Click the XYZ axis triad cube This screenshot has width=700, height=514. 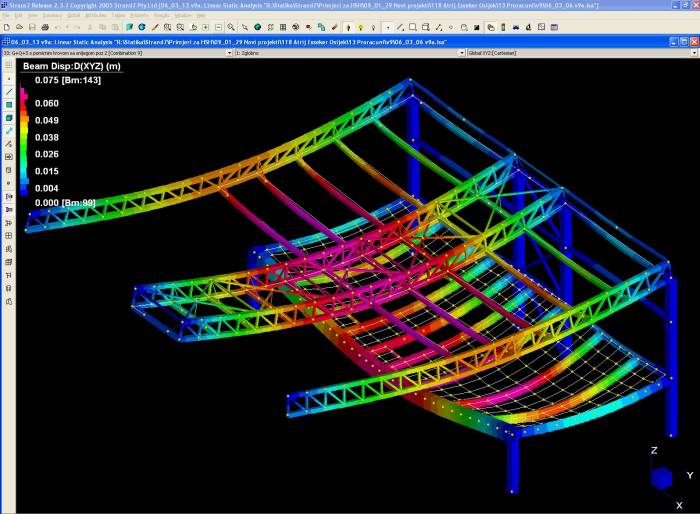click(662, 478)
